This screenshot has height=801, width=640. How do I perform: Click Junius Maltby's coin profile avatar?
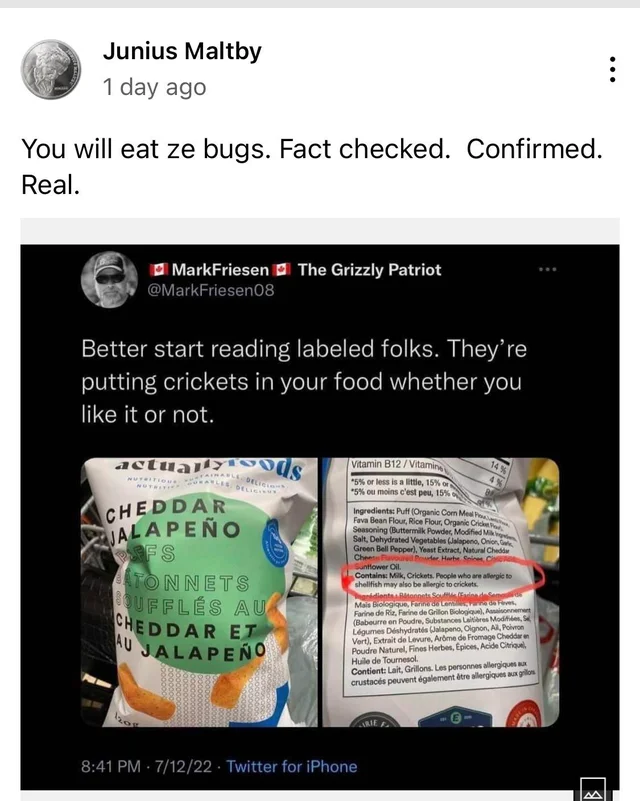click(x=51, y=69)
